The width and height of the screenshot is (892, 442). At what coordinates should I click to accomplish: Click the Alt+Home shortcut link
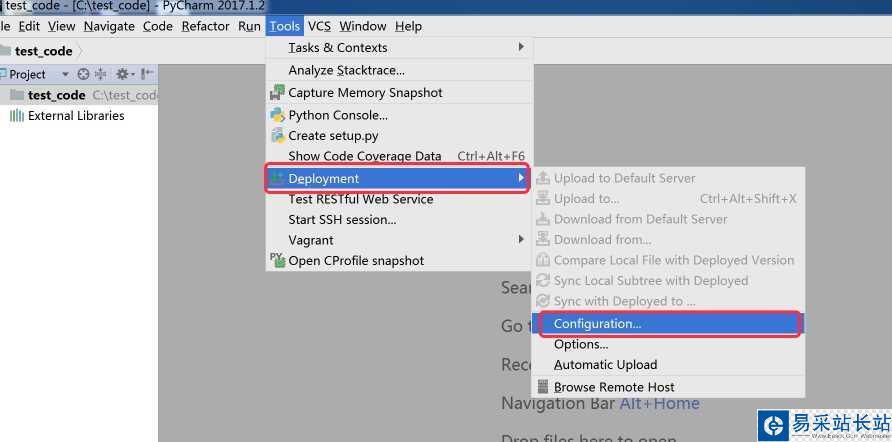[x=659, y=403]
